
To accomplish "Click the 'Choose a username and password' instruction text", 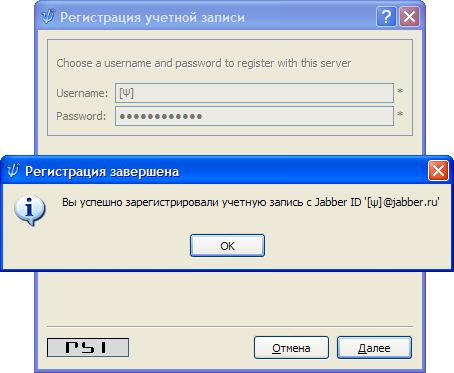I will coord(204,63).
